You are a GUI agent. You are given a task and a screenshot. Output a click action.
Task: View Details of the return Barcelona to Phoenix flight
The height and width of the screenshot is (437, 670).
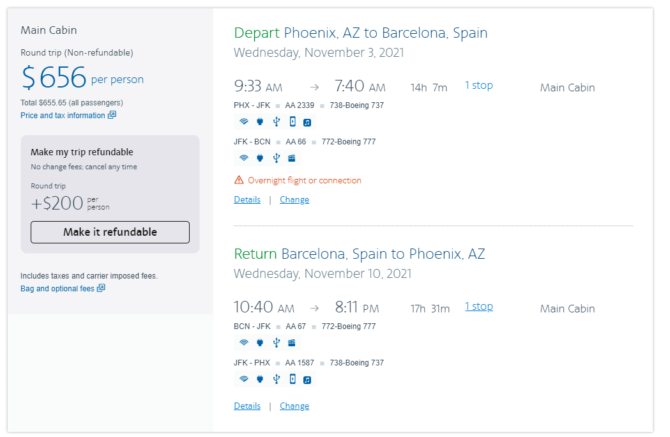(247, 406)
